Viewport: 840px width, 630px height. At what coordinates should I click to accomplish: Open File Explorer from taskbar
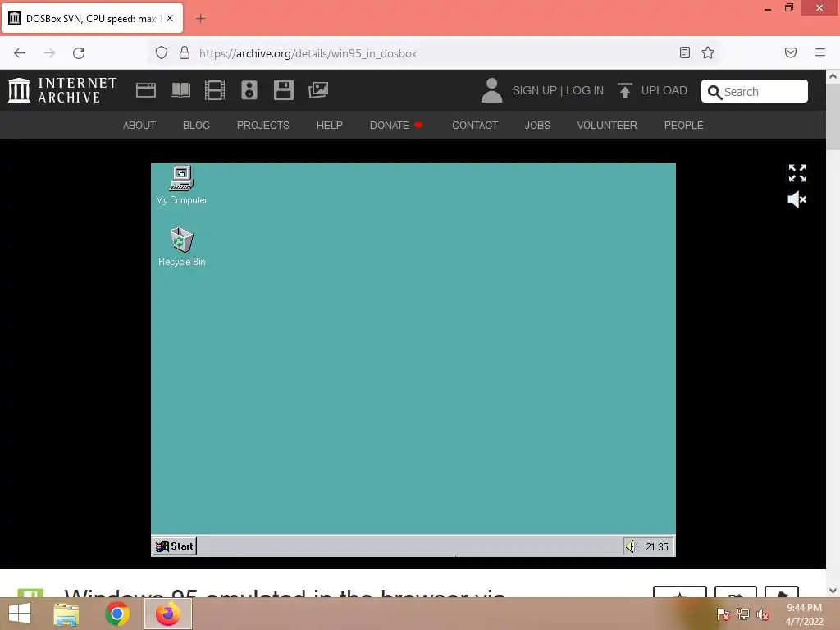(x=66, y=614)
